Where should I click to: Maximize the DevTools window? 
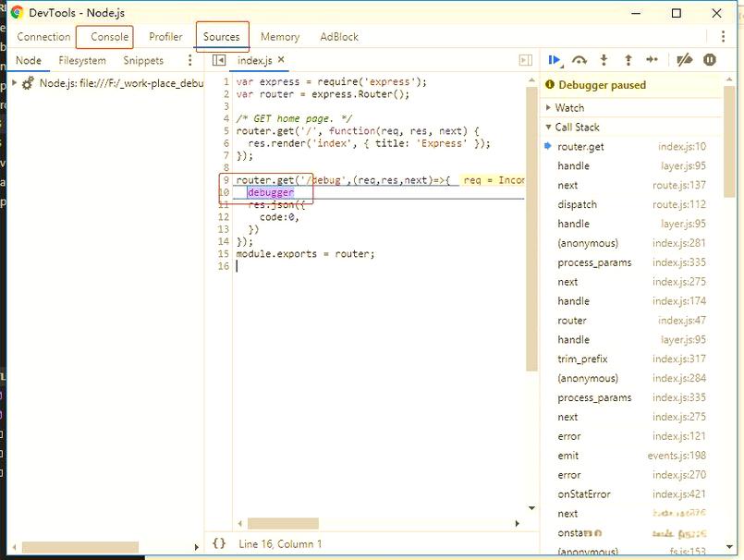(x=677, y=13)
